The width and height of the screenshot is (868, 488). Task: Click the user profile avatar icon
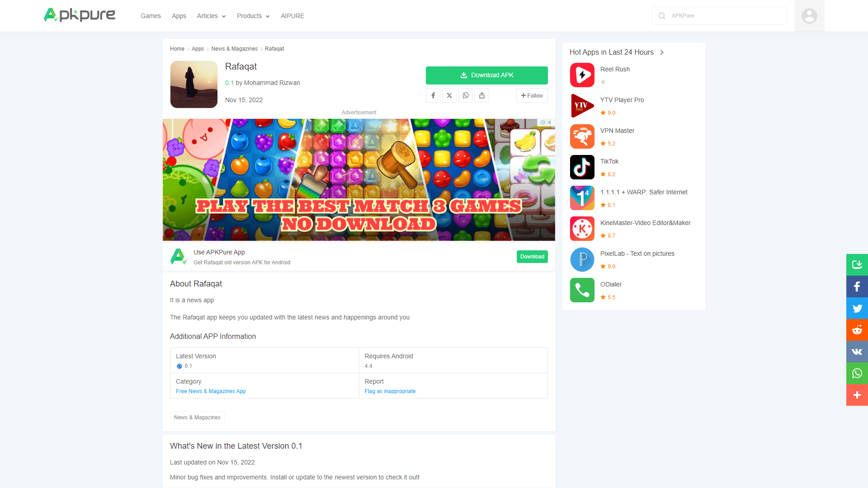(x=809, y=16)
